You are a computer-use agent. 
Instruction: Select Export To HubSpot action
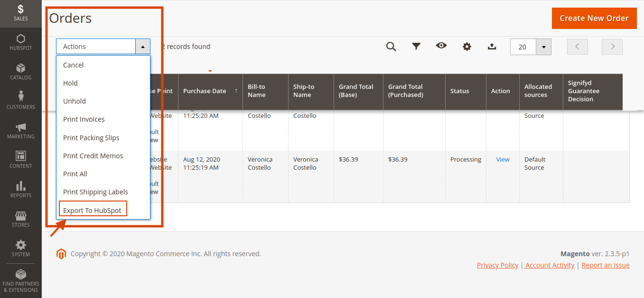click(x=103, y=210)
